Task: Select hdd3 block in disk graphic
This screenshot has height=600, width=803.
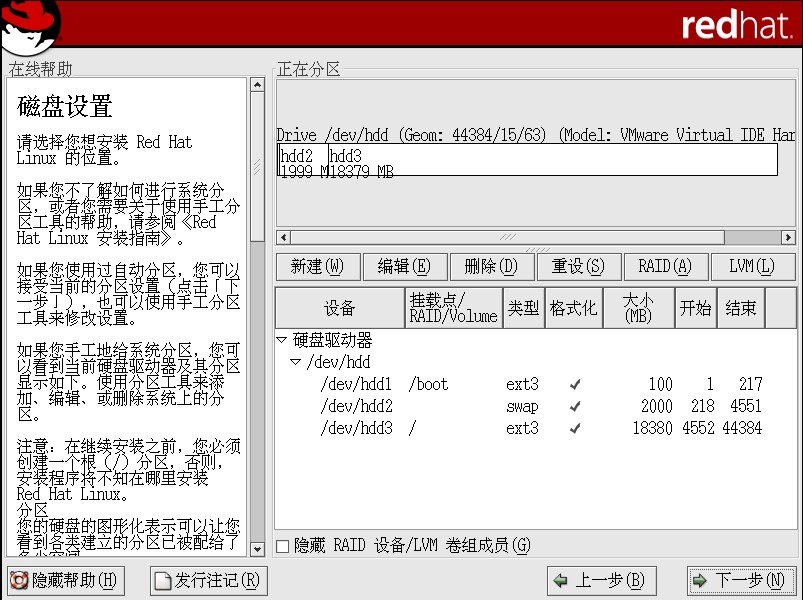Action: (x=553, y=160)
